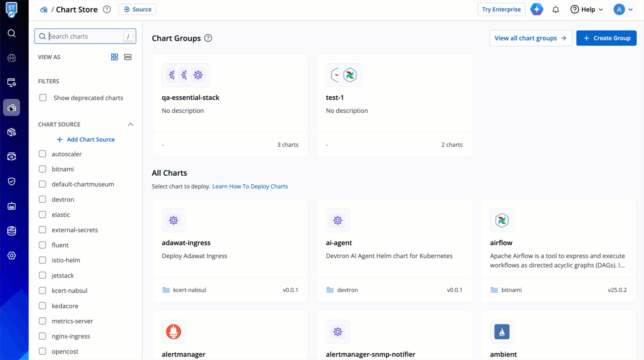Click the Source tab button

pyautogui.click(x=138, y=9)
